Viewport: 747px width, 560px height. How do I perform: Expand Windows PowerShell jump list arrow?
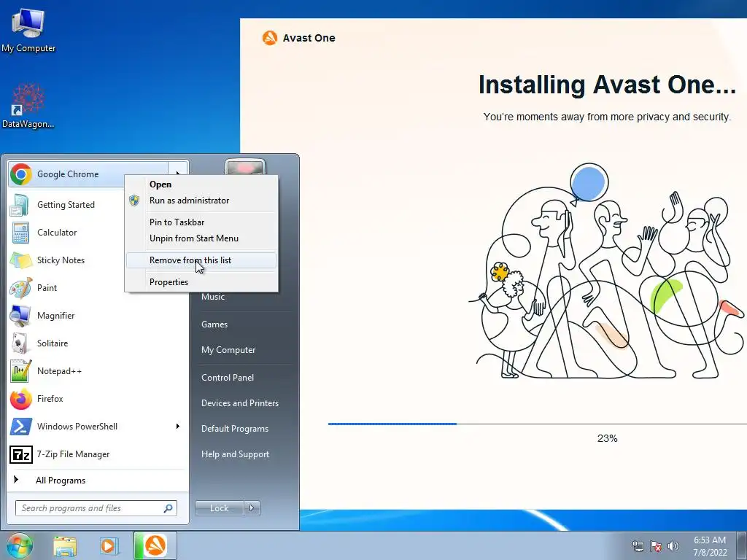click(x=178, y=426)
